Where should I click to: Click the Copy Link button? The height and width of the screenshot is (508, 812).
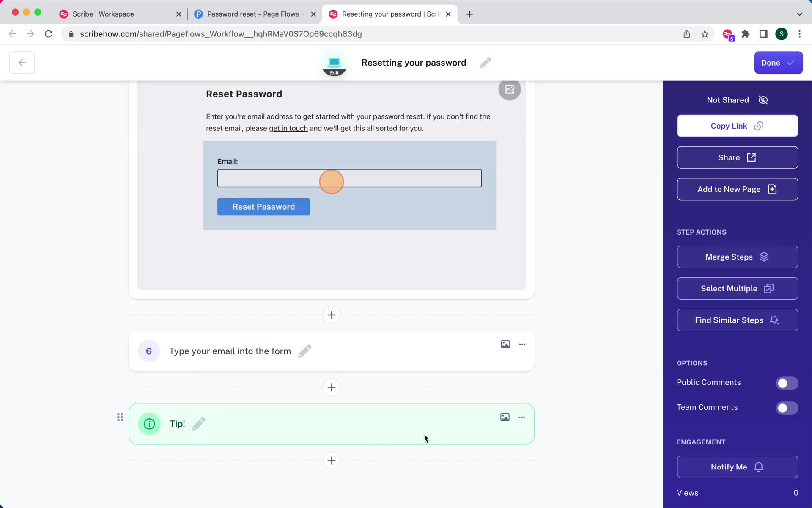click(737, 126)
